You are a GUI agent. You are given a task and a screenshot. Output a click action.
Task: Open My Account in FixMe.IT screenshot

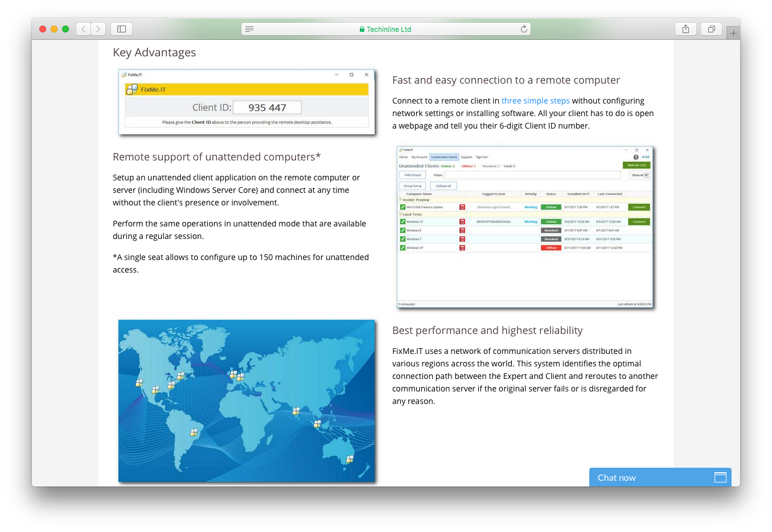pyautogui.click(x=419, y=157)
